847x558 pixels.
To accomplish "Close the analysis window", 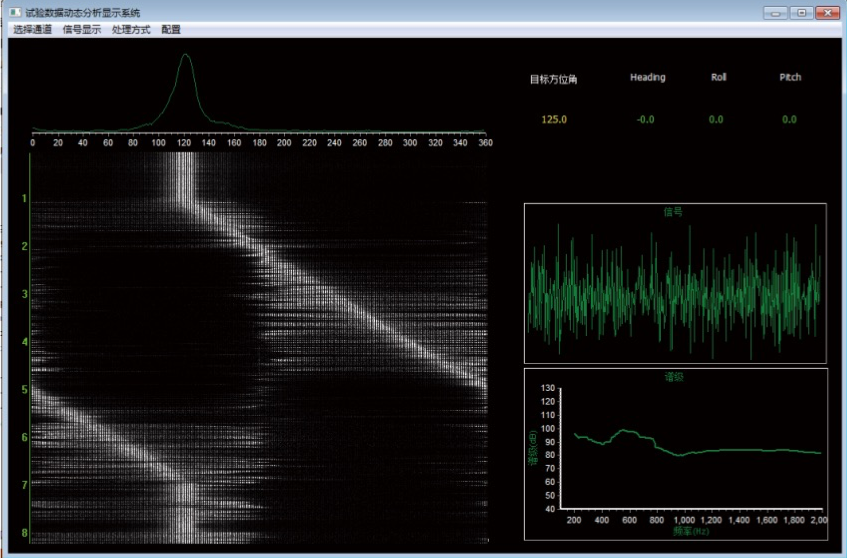I will 828,13.
